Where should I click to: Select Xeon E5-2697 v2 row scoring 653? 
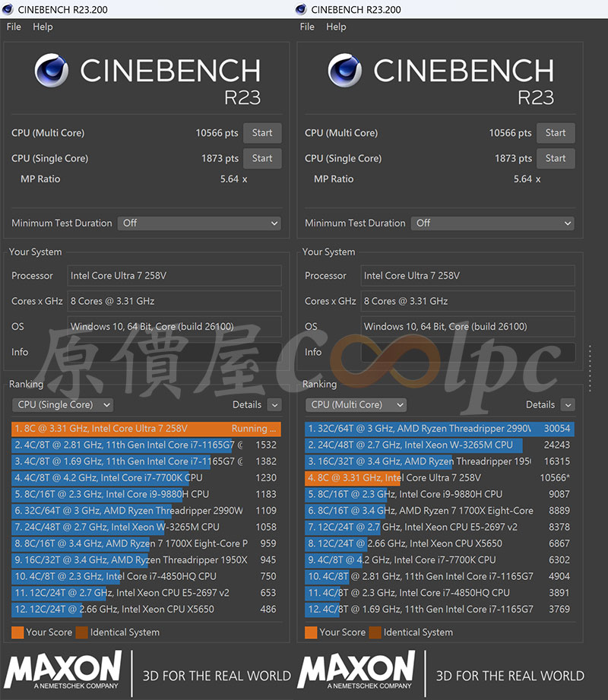147,594
